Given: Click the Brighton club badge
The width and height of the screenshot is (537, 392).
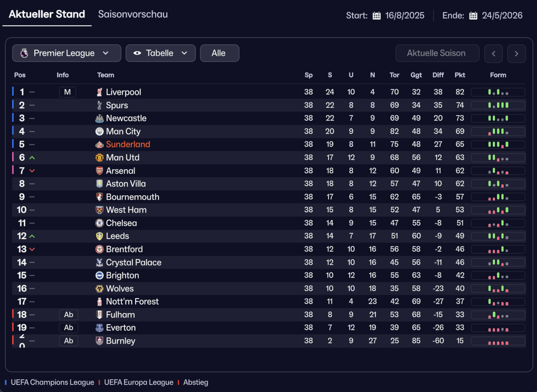Looking at the screenshot, I should (x=100, y=276).
